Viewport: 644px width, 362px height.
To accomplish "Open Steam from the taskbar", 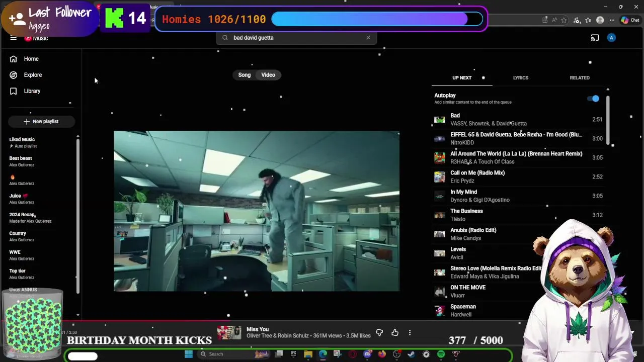I will pos(412,354).
